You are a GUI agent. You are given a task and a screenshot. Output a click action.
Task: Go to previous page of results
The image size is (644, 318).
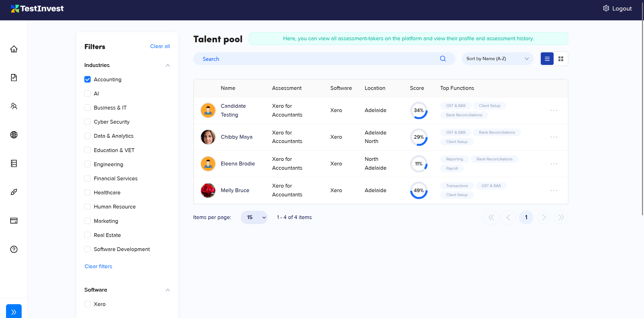click(x=508, y=217)
